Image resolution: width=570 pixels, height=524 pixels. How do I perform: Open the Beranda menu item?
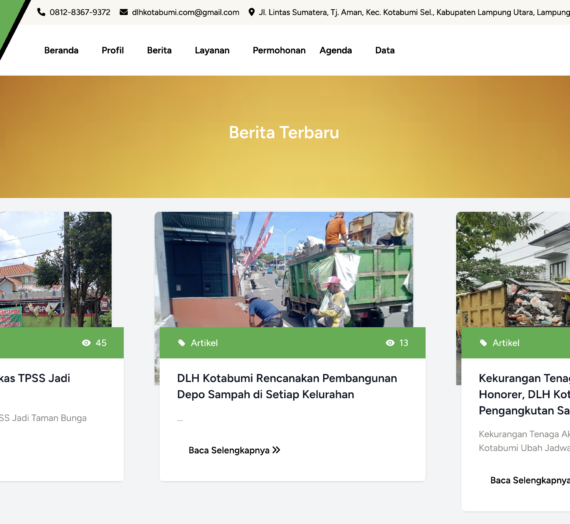[61, 50]
